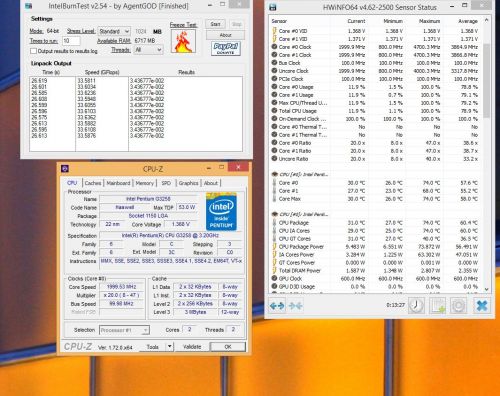Click the Average column header in HWiNFO
500x396 pixels.
click(468, 21)
